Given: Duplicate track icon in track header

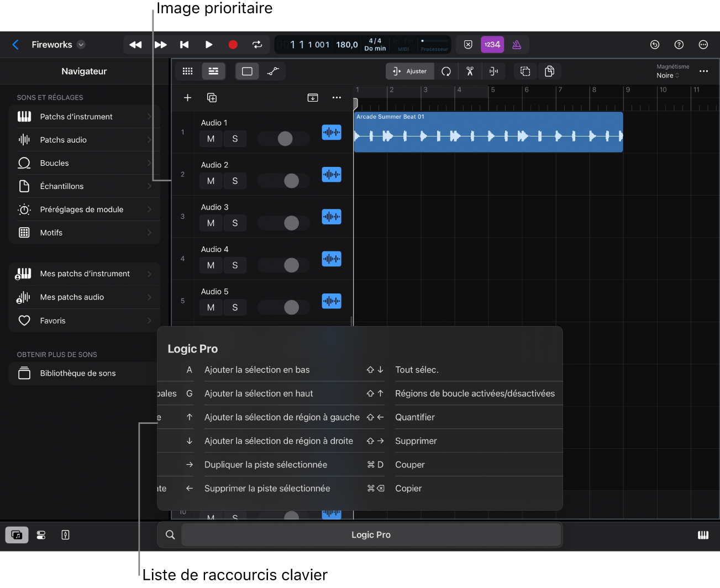Looking at the screenshot, I should 212,98.
